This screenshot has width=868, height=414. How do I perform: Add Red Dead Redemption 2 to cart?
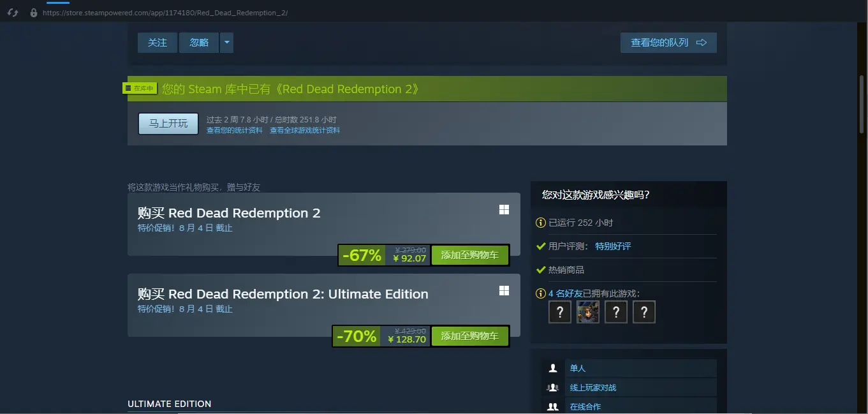469,255
